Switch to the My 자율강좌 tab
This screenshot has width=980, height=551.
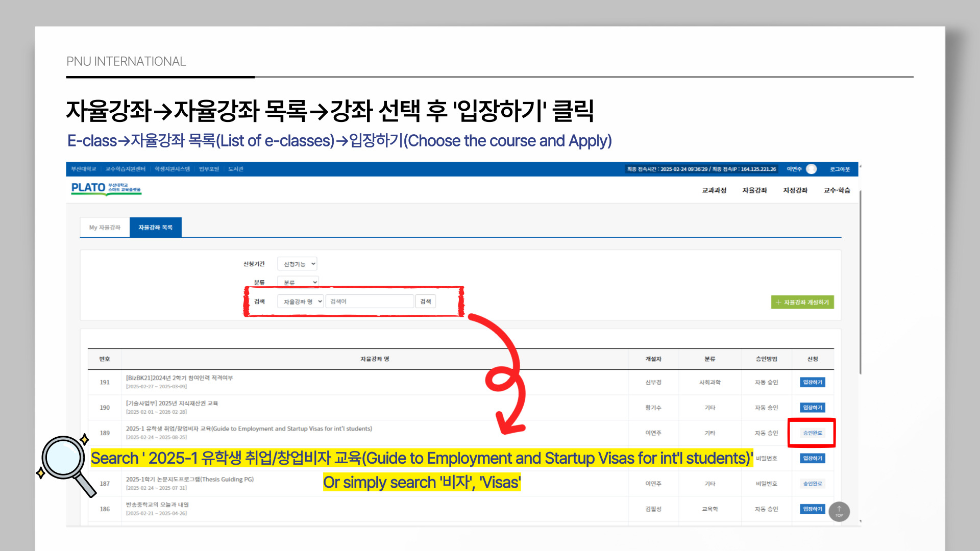pyautogui.click(x=105, y=228)
